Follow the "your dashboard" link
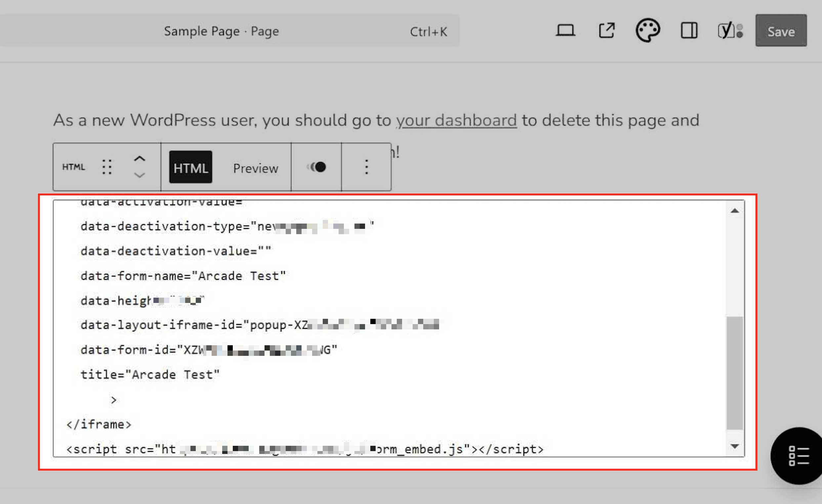This screenshot has height=504, width=822. coord(456,120)
